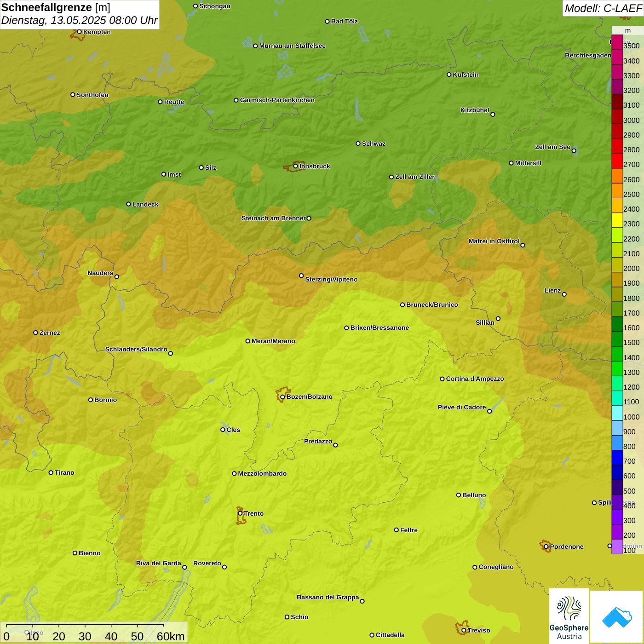Image resolution: width=644 pixels, height=644 pixels.
Task: Click the Modell: C-LAEF label
Action: pos(603,8)
